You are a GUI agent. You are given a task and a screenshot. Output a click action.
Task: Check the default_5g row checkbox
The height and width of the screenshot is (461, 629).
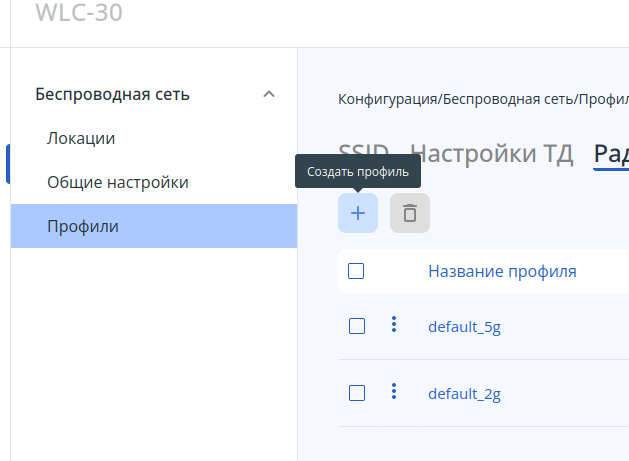pos(357,326)
